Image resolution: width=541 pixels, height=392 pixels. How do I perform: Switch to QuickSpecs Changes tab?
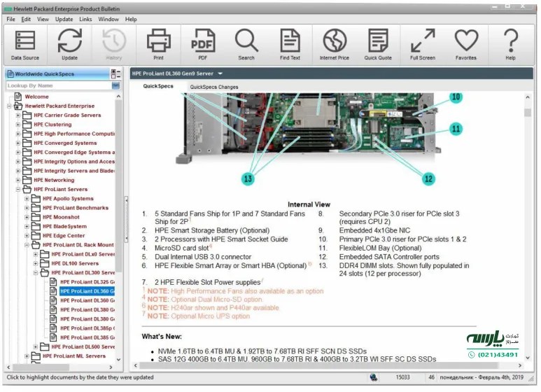coord(214,87)
